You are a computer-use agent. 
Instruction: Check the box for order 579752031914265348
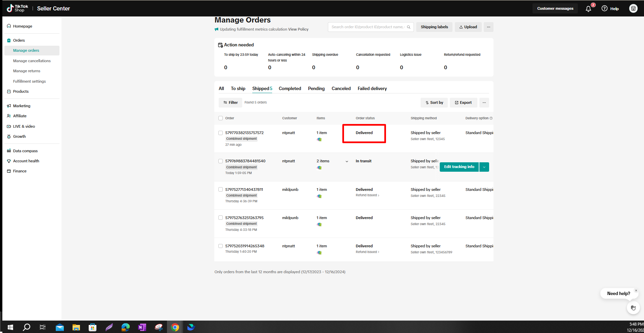tap(221, 246)
